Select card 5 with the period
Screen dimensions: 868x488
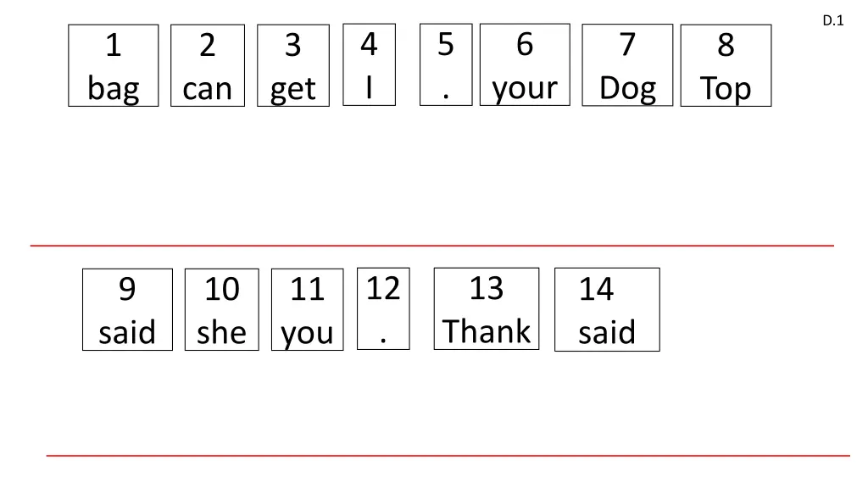tap(446, 64)
